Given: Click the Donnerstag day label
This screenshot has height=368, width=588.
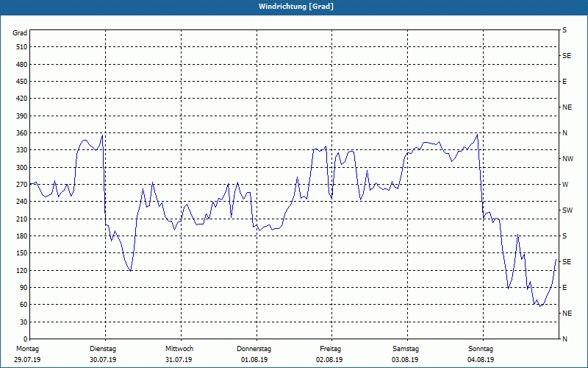Looking at the screenshot, I should (x=254, y=349).
